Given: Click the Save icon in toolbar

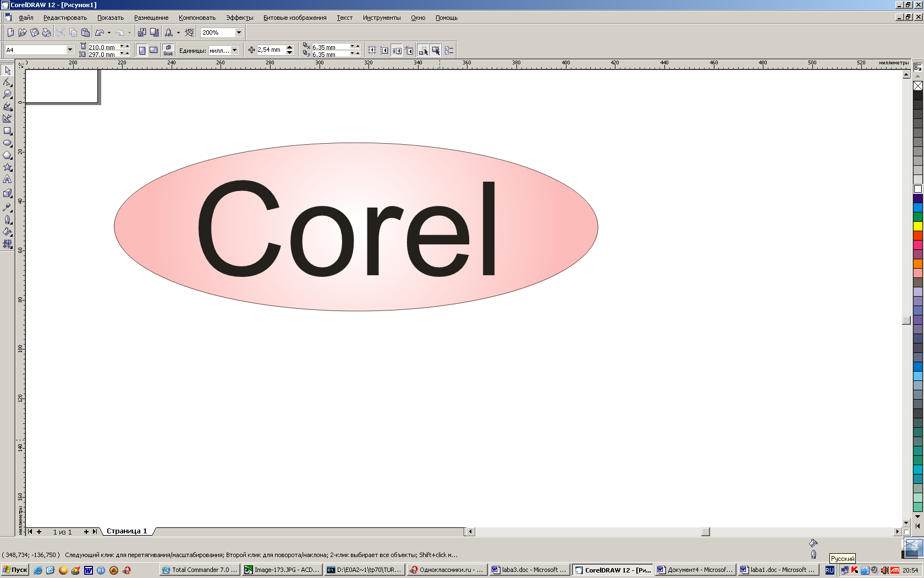Looking at the screenshot, I should tap(35, 32).
